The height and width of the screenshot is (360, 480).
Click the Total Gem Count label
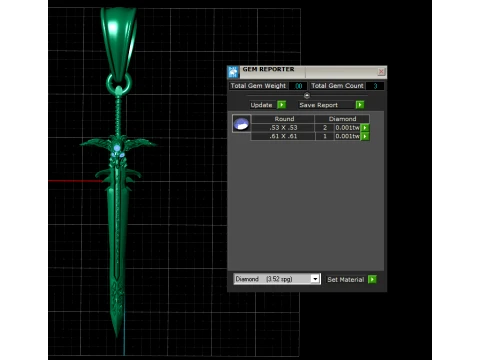[x=337, y=86]
